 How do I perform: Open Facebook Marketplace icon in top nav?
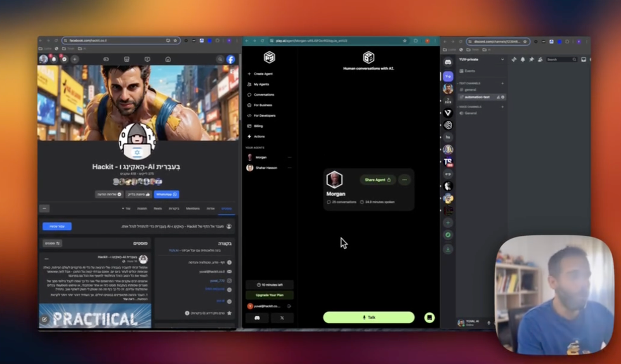coord(127,60)
